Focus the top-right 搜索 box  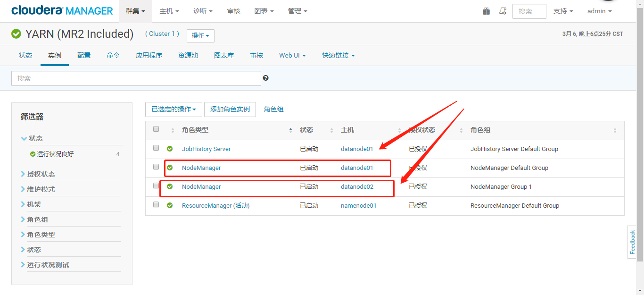[529, 11]
